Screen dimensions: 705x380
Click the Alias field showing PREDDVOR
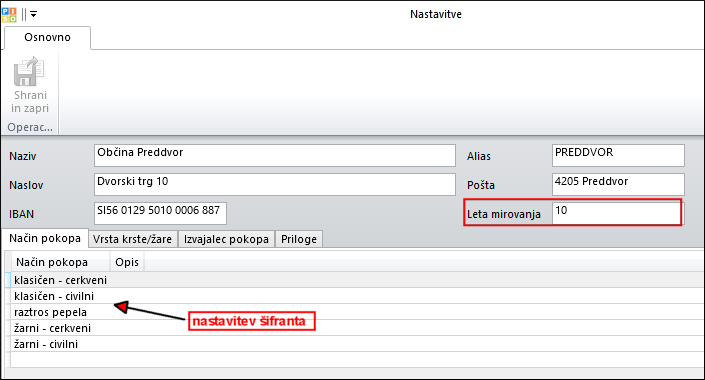[x=618, y=156]
